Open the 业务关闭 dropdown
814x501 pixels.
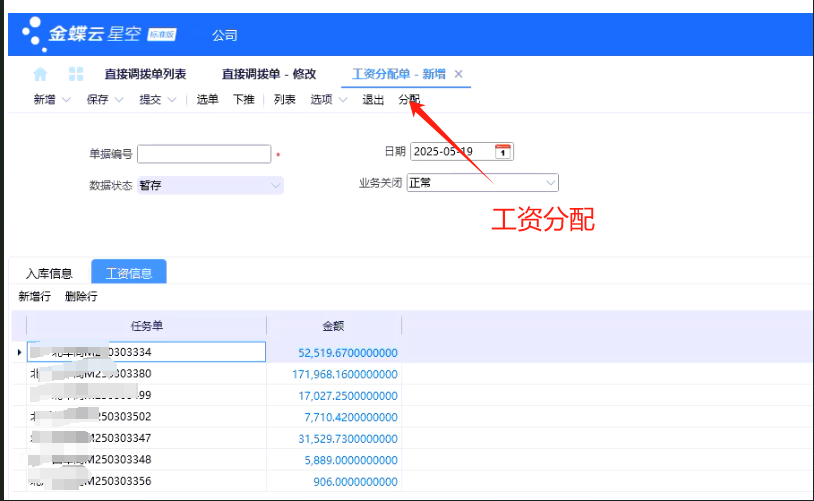click(x=550, y=182)
